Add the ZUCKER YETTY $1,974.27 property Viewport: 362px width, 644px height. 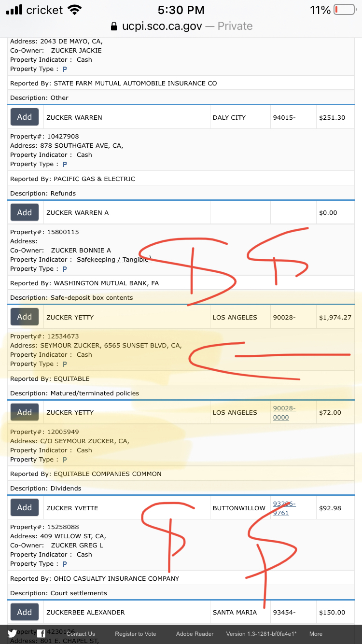coord(25,317)
